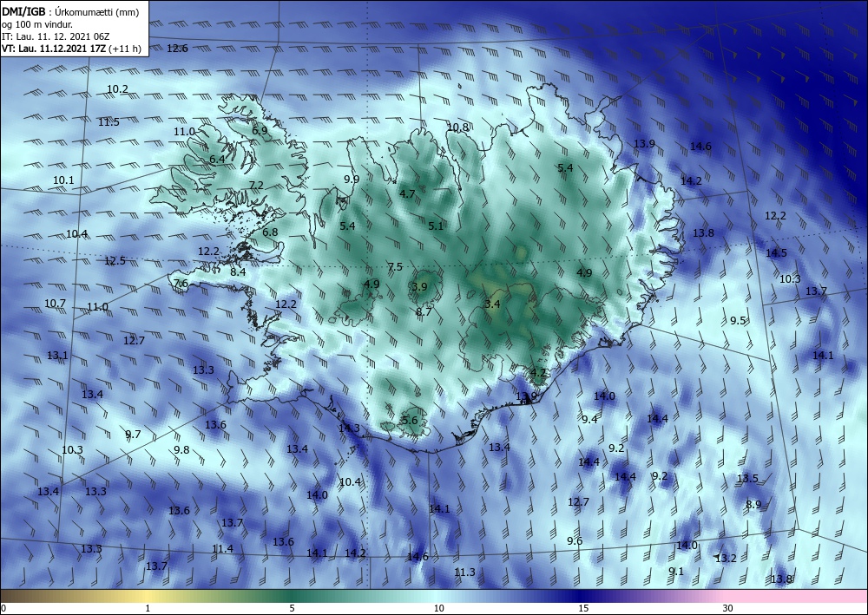Screen dimensions: 868x615
Task: Select the 9.8 value on the map
Action: pos(181,450)
